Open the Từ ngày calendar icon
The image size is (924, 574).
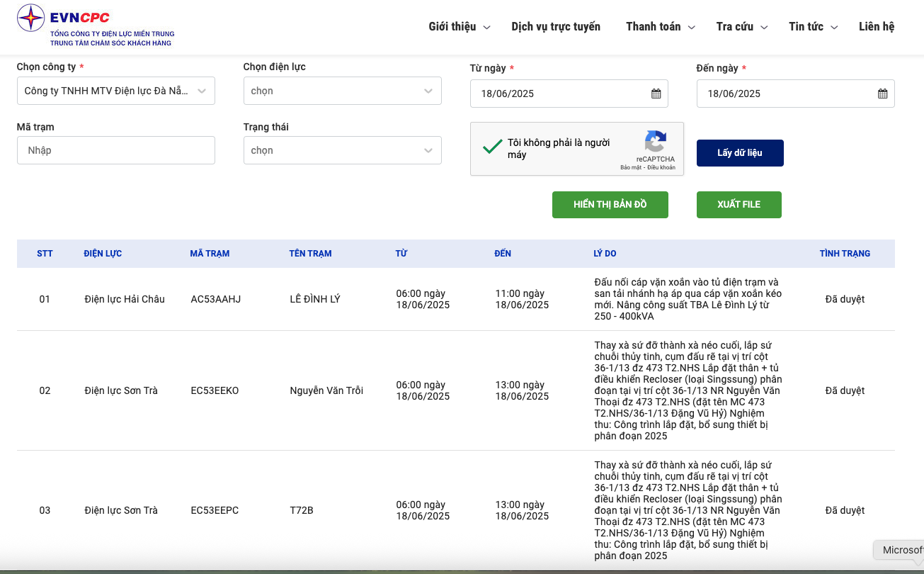click(656, 94)
